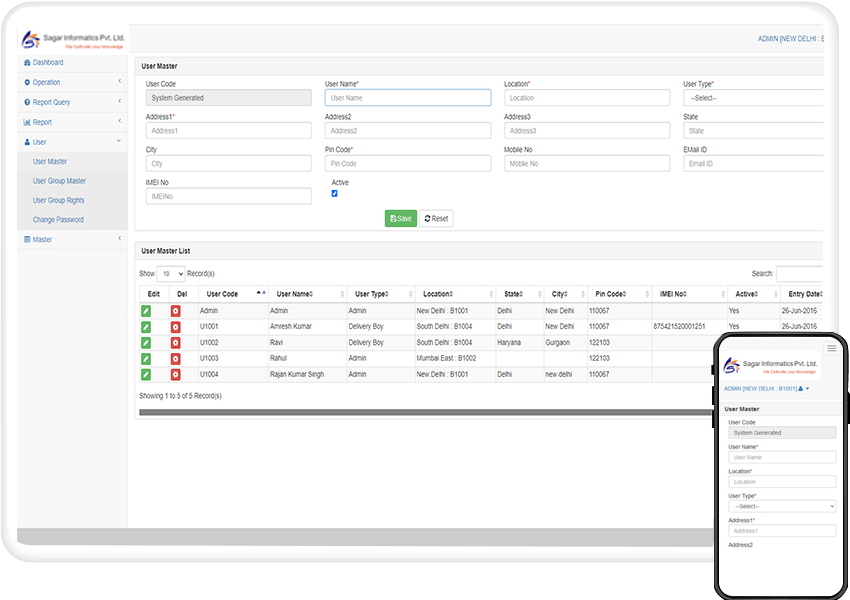Click the Sagar Informatics logo on mobile view
The width and height of the screenshot is (850, 600).
770,366
